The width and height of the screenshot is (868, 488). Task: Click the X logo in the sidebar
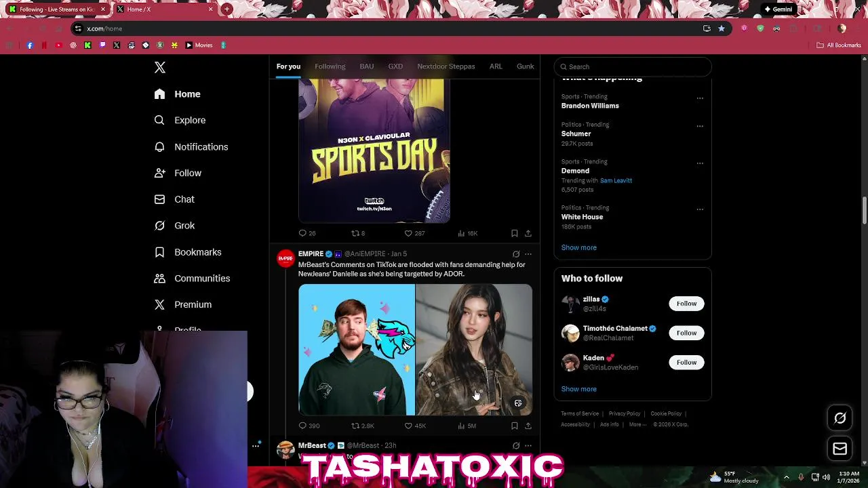point(160,67)
